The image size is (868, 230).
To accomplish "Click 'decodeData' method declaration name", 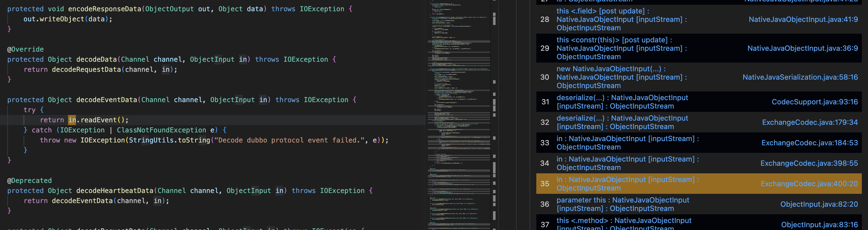I will coord(96,59).
